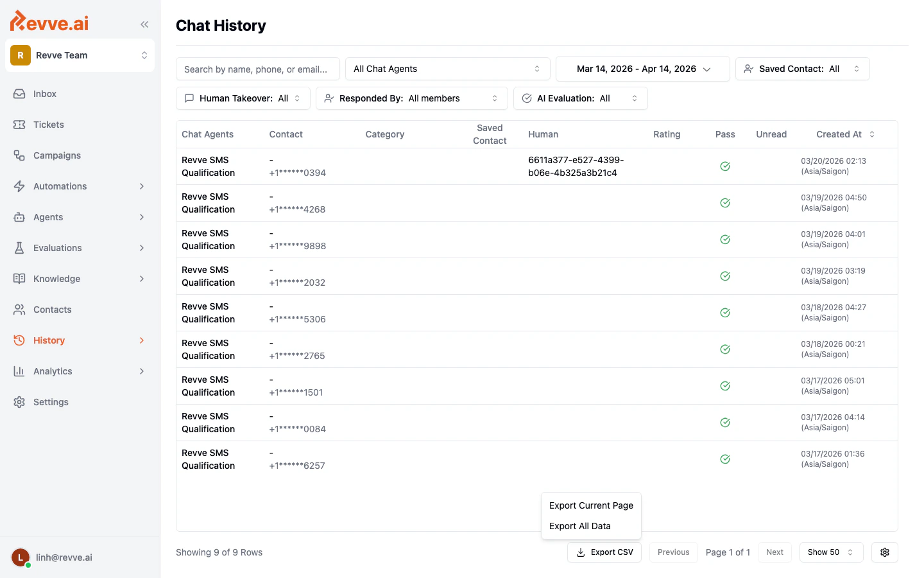
Task: Click the History clock icon
Action: pyautogui.click(x=19, y=340)
